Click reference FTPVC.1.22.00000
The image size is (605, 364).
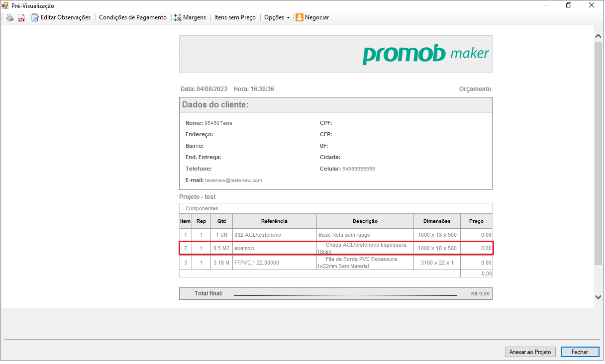pyautogui.click(x=257, y=263)
